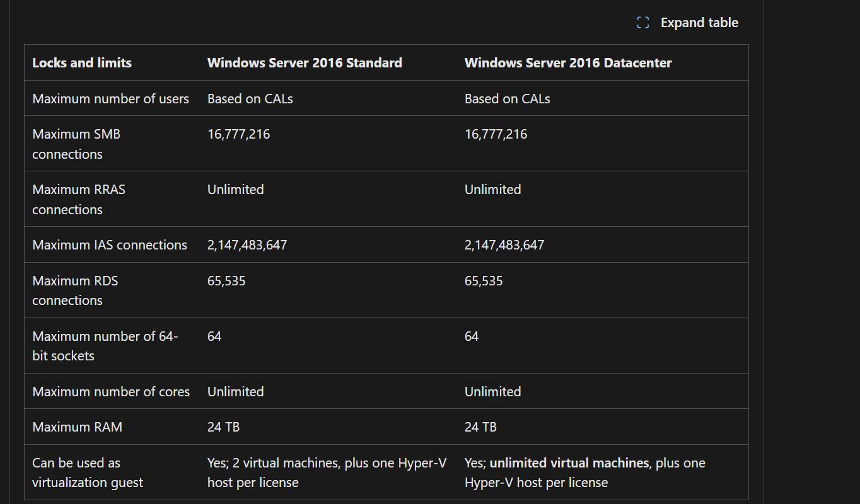
Task: Click 2,147,483,647 in the Standard column
Action: click(247, 245)
